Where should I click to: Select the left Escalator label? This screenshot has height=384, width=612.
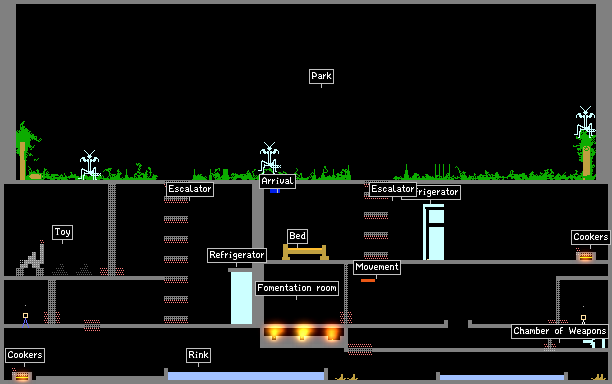pyautogui.click(x=190, y=189)
